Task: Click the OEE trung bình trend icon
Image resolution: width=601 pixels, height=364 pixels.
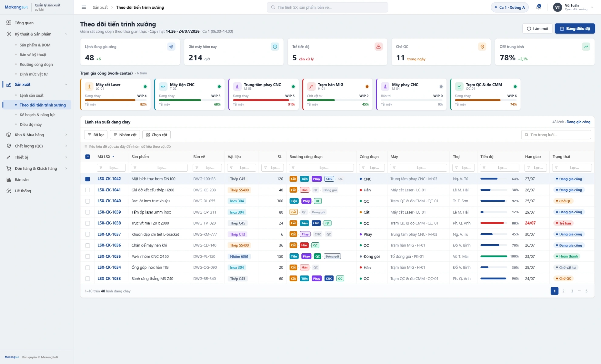Action: pyautogui.click(x=586, y=47)
